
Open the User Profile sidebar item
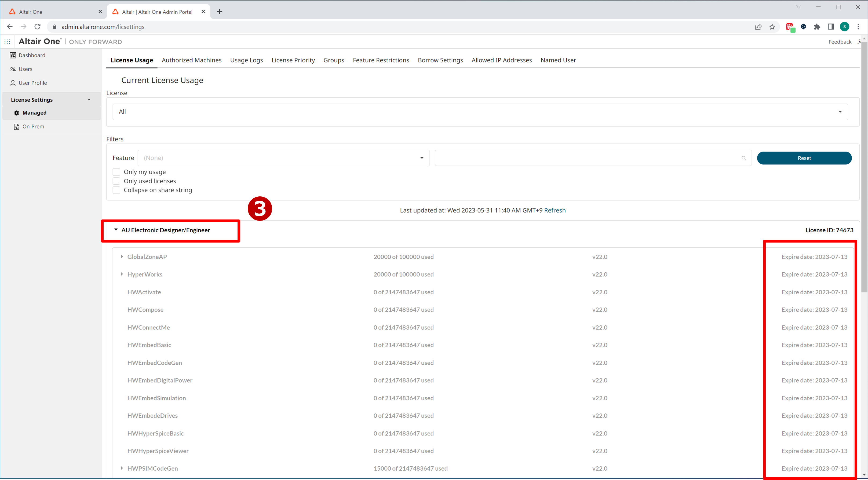click(32, 83)
